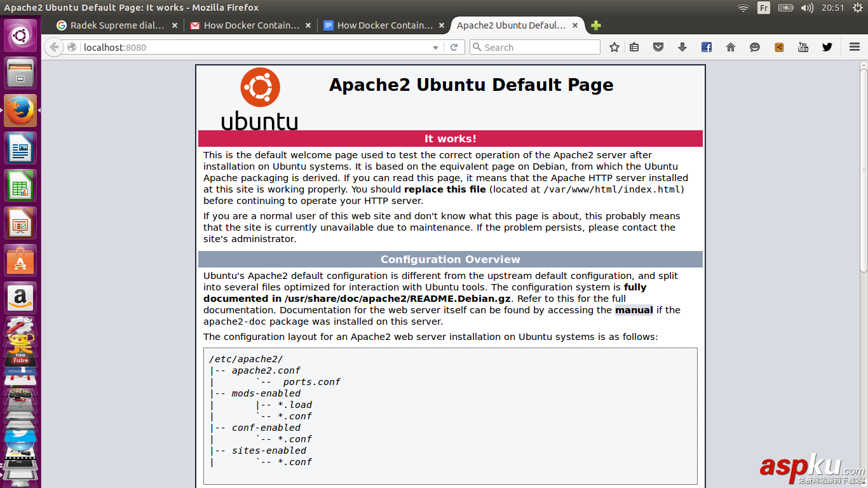Launch LibreOffice Writer from the dock
This screenshot has width=868, height=488.
point(21,148)
